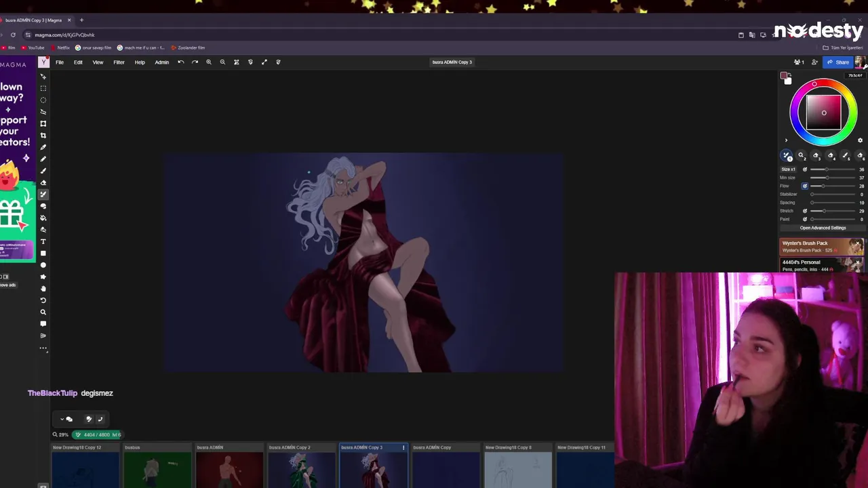Open the Netflix bookmark
The height and width of the screenshot is (488, 868).
[60, 47]
